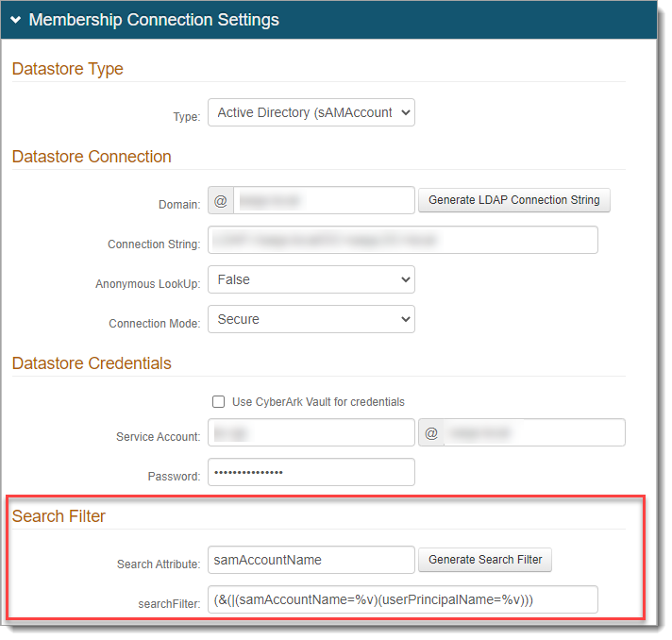
Task: Focus the Service Account domain field
Action: (533, 433)
